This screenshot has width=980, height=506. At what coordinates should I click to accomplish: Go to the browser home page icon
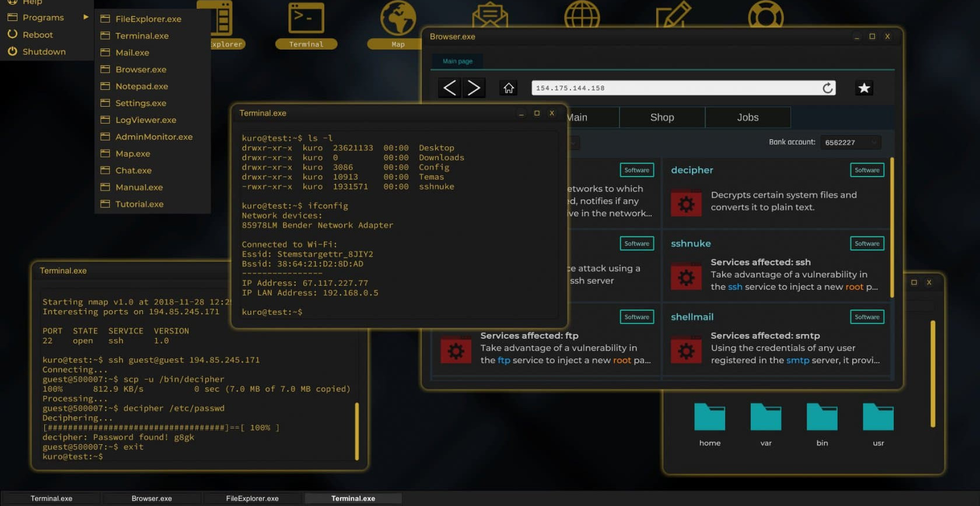(x=509, y=88)
